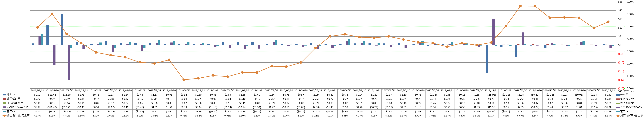The width and height of the screenshot is (644, 118).
Task: Select the orange line marker at 2019/06/30
Action: pyautogui.click(x=520, y=6)
